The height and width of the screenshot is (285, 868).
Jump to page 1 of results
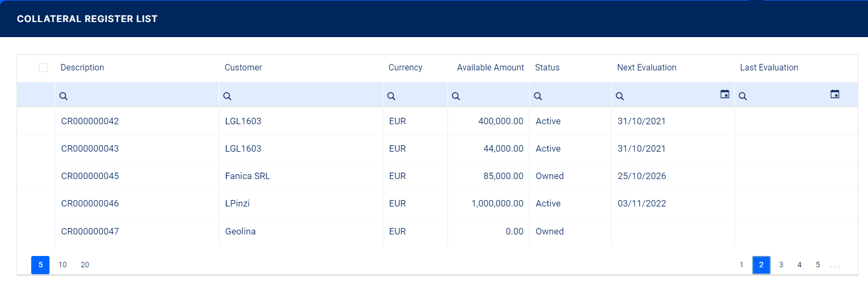pyautogui.click(x=741, y=265)
